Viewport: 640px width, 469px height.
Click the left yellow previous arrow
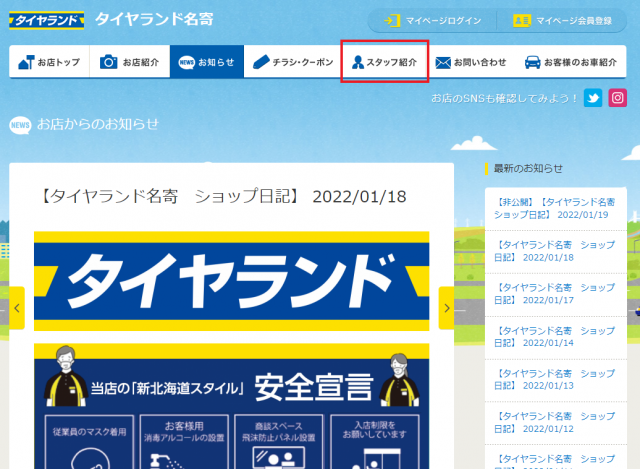point(18,308)
